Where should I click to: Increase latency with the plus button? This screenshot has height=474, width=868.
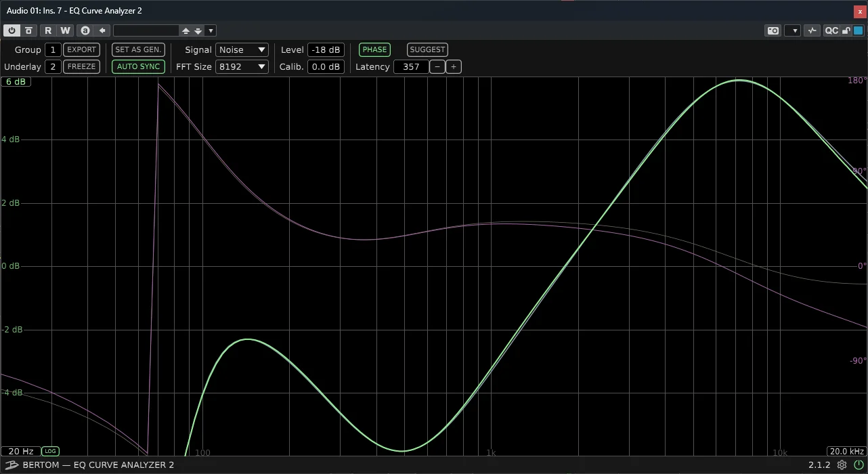(x=454, y=66)
